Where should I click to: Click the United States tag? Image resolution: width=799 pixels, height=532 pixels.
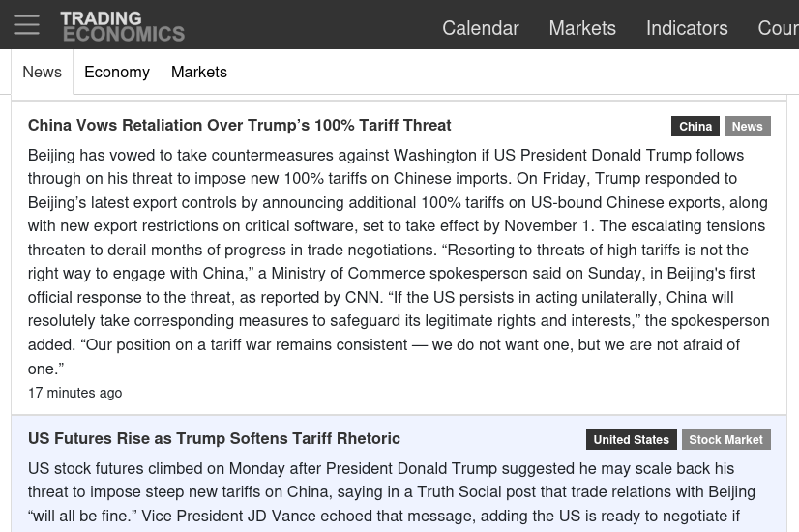[632, 440]
